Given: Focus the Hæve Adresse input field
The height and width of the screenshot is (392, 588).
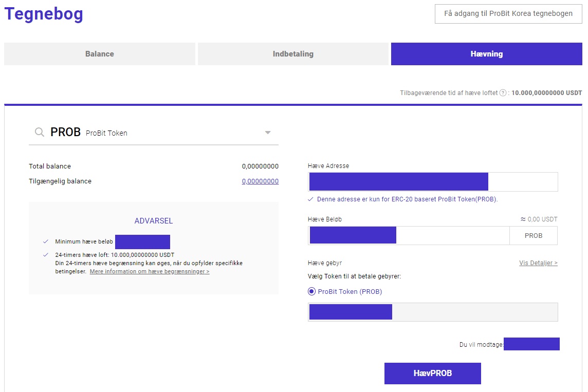Looking at the screenshot, I should click(433, 182).
